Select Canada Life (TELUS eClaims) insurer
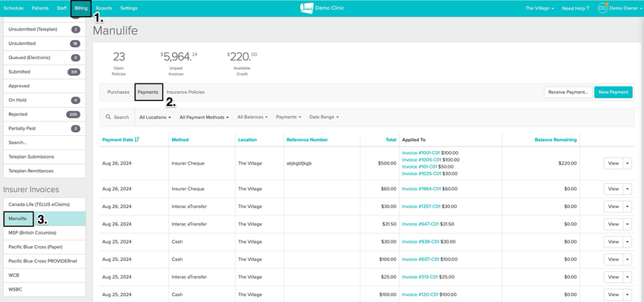644x302 pixels. tap(45, 204)
